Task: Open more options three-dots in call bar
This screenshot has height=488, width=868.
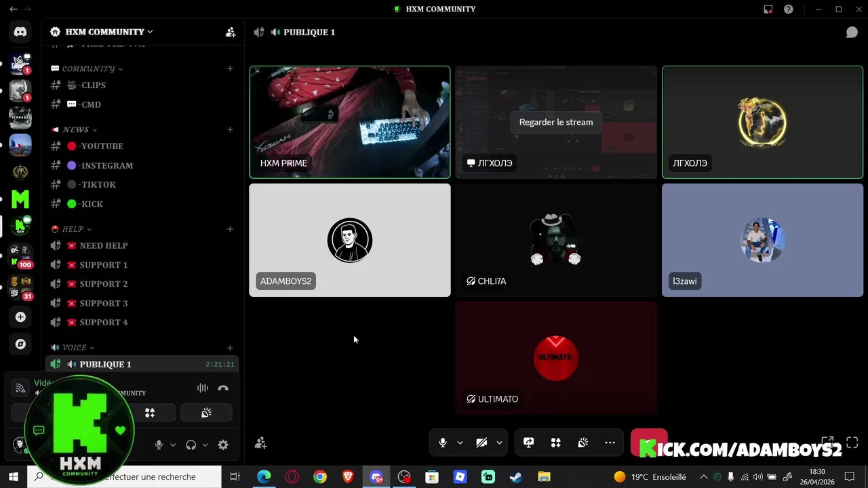Action: pyautogui.click(x=610, y=443)
